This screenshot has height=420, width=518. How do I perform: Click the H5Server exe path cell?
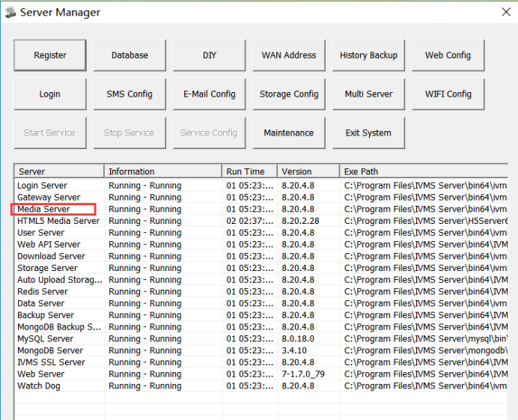425,221
